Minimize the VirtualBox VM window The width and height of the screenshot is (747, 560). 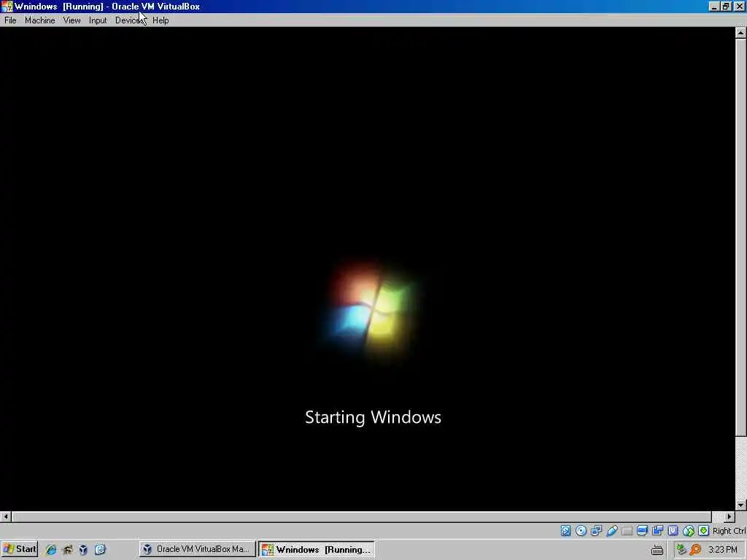click(x=713, y=7)
